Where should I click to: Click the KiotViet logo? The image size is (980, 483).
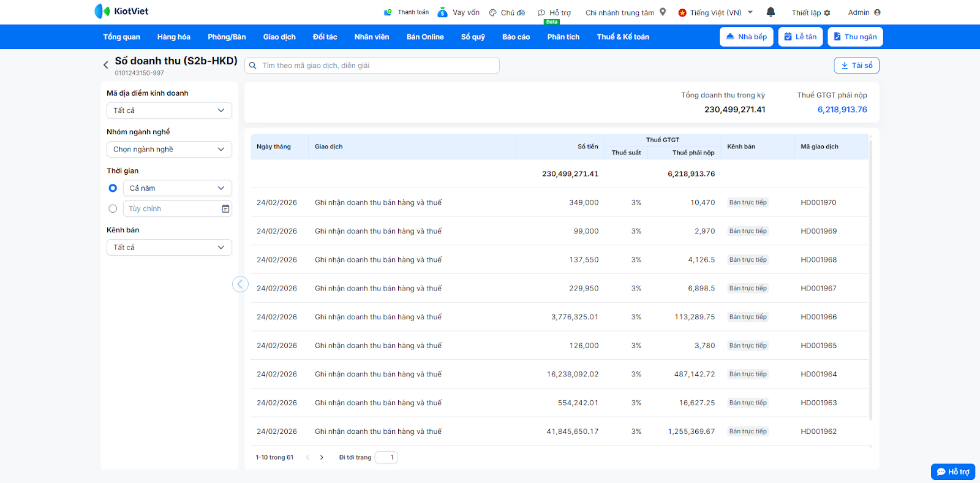pos(122,11)
